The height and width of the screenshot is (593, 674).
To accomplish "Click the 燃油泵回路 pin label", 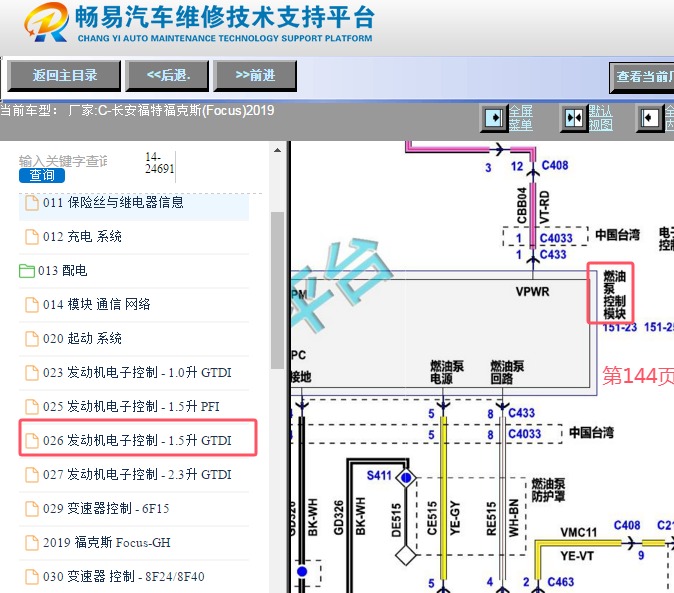I will point(507,372).
